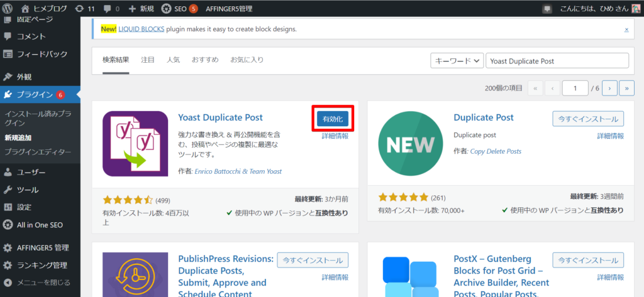Switch to the おすすめ tab
This screenshot has width=644, height=297.
(x=205, y=60)
